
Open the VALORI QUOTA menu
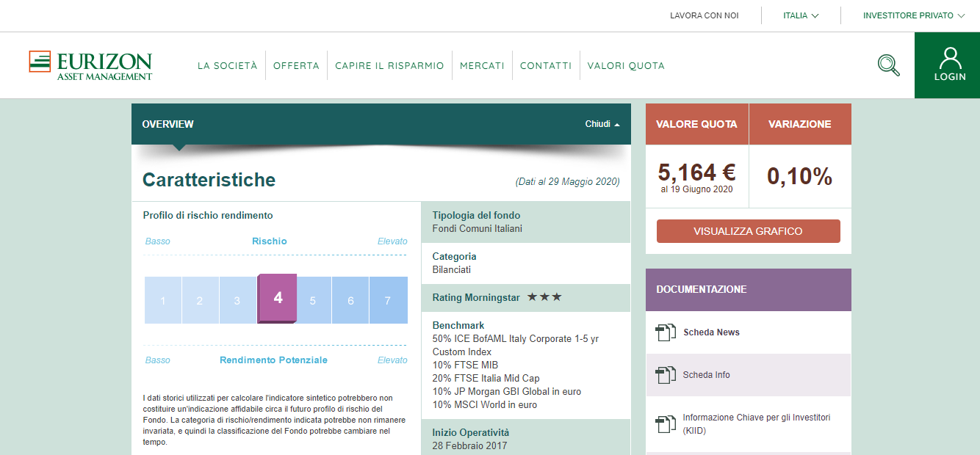pos(626,65)
